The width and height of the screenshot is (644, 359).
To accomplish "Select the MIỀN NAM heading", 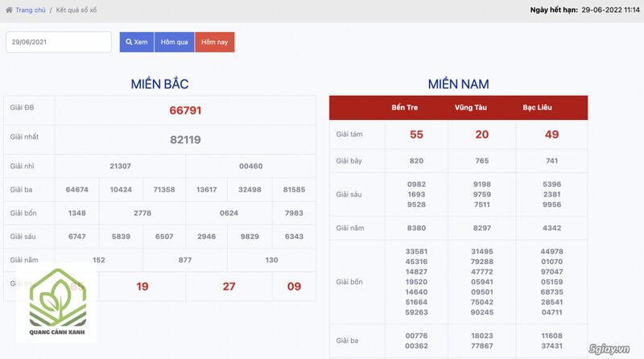I will click(458, 84).
